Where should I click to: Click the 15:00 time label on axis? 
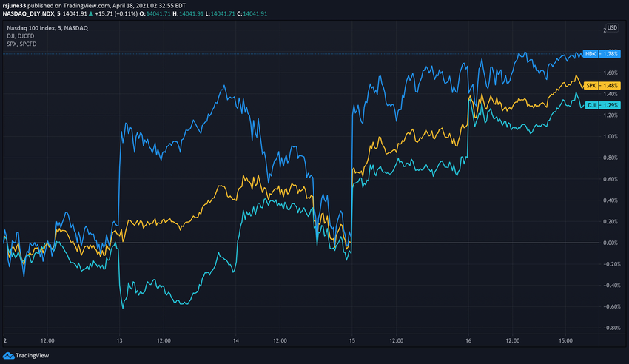click(565, 341)
